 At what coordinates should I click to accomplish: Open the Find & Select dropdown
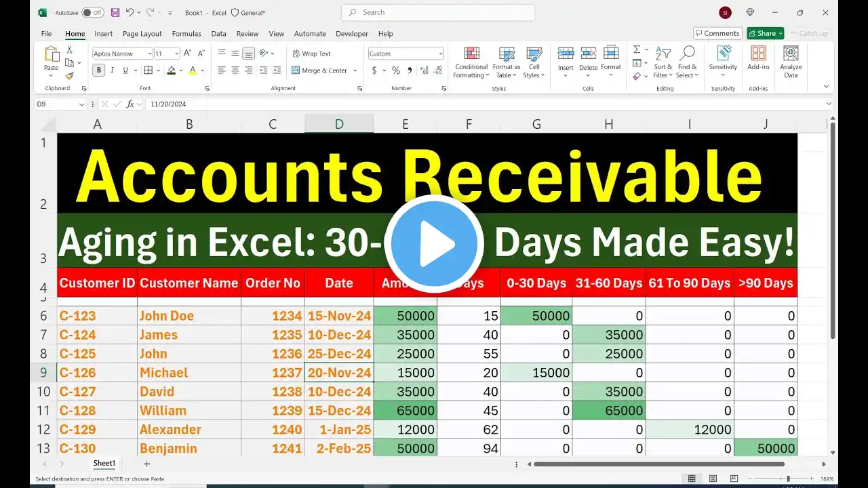[x=687, y=62]
